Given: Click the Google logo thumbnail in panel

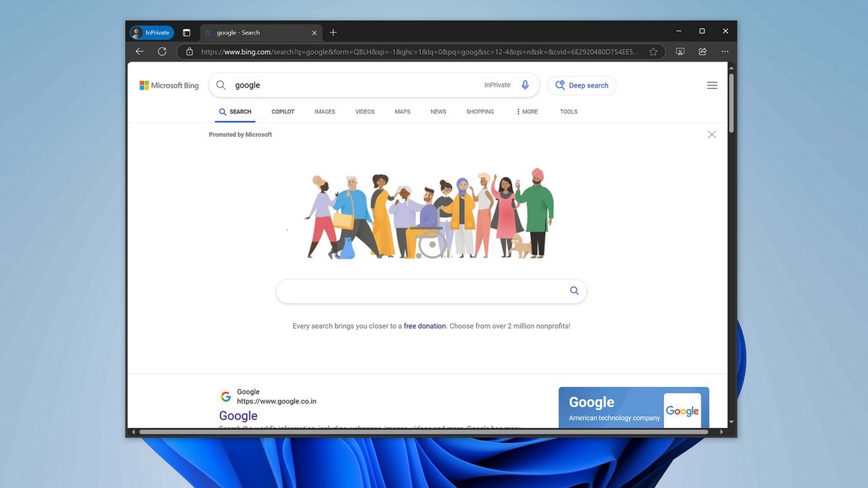Looking at the screenshot, I should (x=682, y=411).
